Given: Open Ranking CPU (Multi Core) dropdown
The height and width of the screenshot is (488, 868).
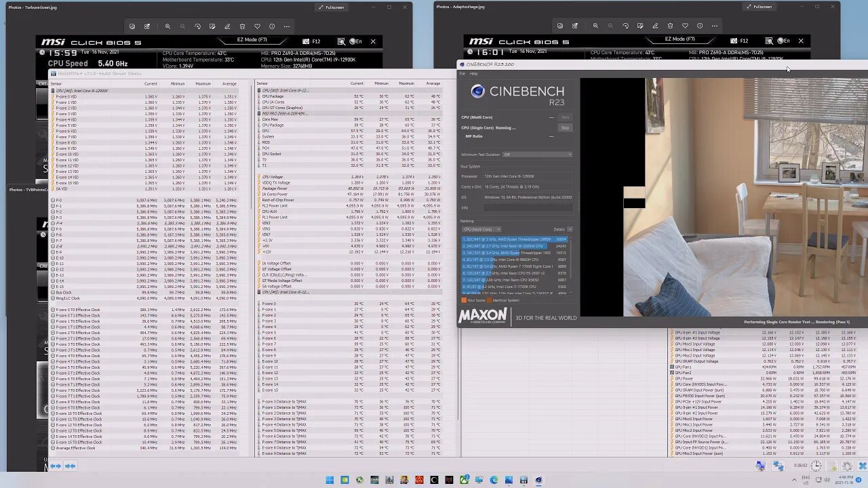Looking at the screenshot, I should [481, 229].
